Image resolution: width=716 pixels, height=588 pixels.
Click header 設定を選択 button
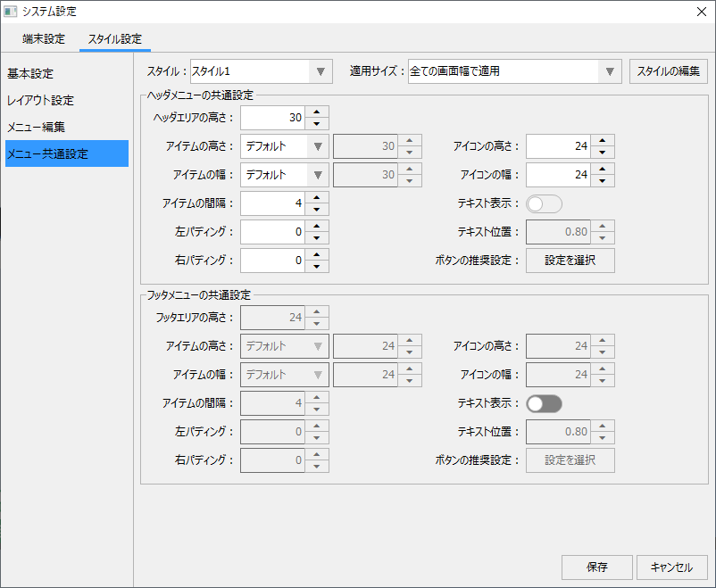[x=570, y=261]
